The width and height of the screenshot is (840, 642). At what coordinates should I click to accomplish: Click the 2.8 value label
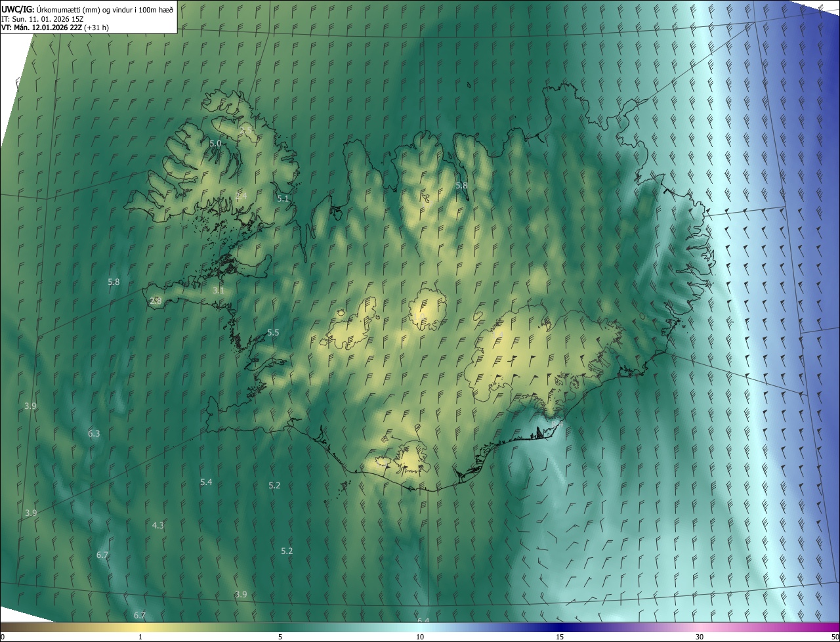click(156, 301)
